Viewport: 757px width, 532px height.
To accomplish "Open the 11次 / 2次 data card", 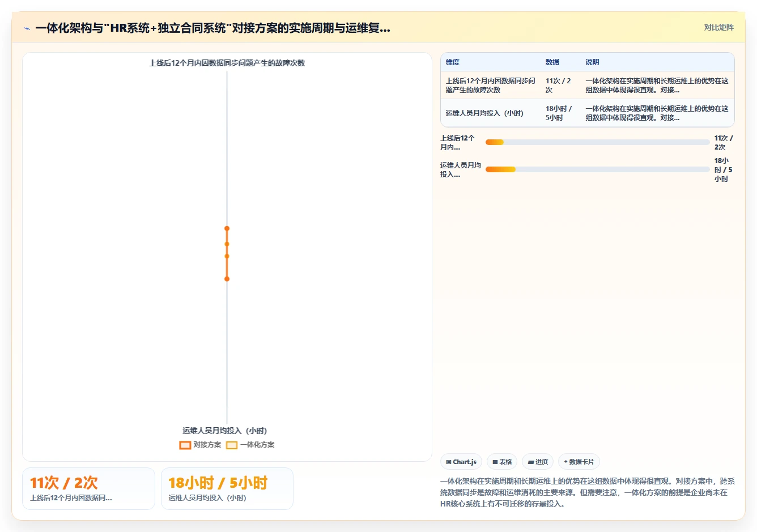I will click(x=88, y=488).
